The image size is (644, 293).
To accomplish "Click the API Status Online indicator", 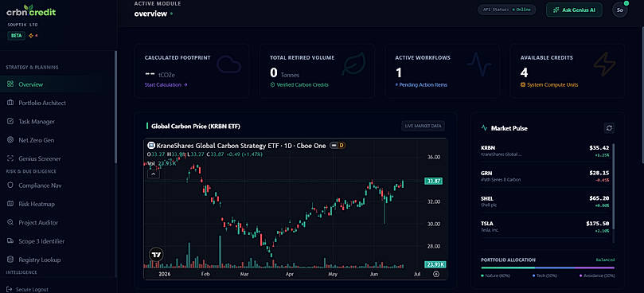I will pos(506,10).
